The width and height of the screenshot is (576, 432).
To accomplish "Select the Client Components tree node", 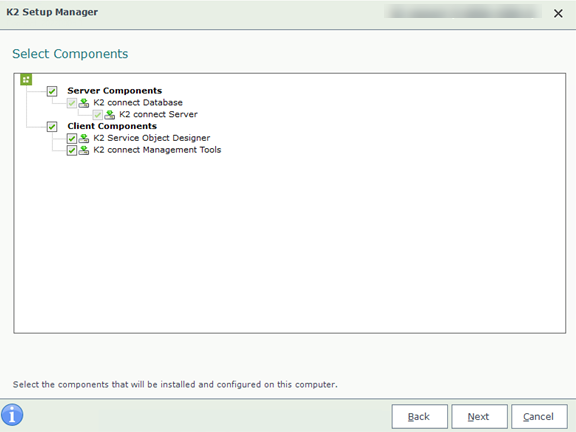I will click(x=112, y=126).
